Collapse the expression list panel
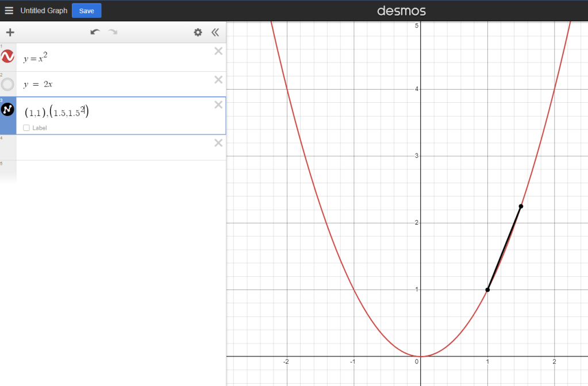The height and width of the screenshot is (386, 588). pyautogui.click(x=216, y=32)
